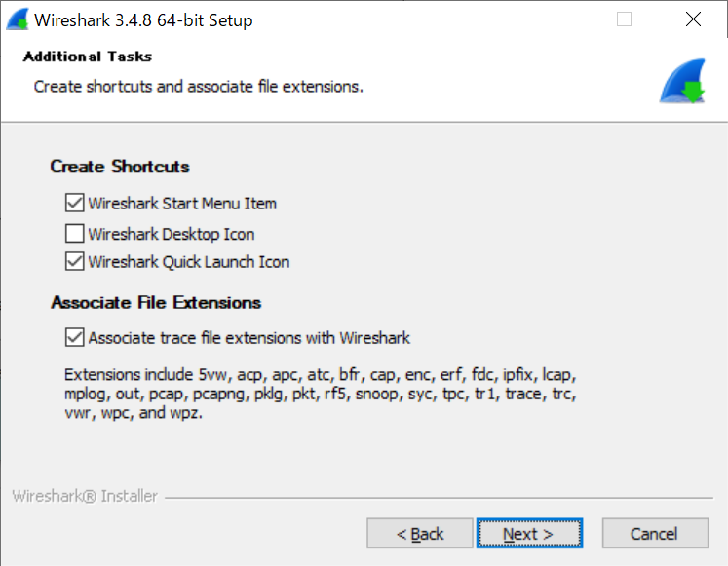Click the Associate File Extensions heading
The width and height of the screenshot is (728, 566).
pyautogui.click(x=156, y=303)
